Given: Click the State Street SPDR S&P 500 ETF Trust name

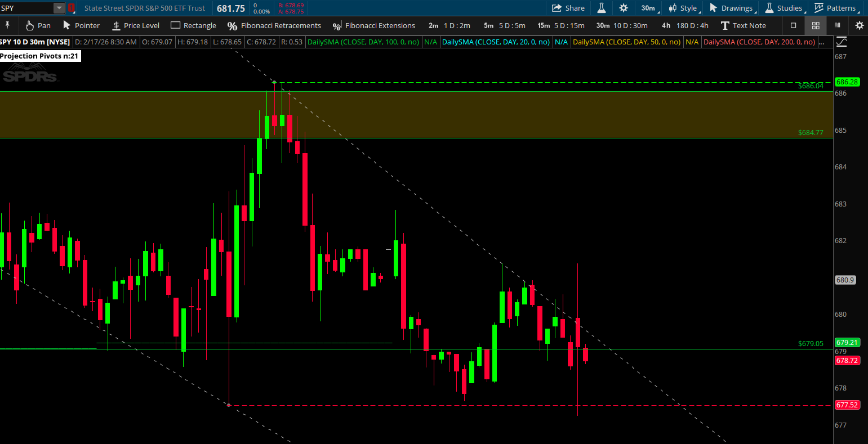Looking at the screenshot, I should pyautogui.click(x=145, y=8).
